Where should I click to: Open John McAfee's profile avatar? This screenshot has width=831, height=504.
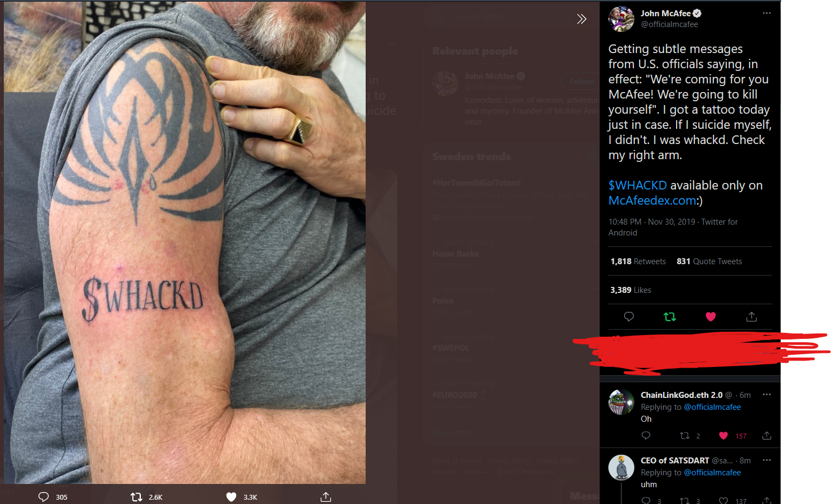tap(621, 19)
